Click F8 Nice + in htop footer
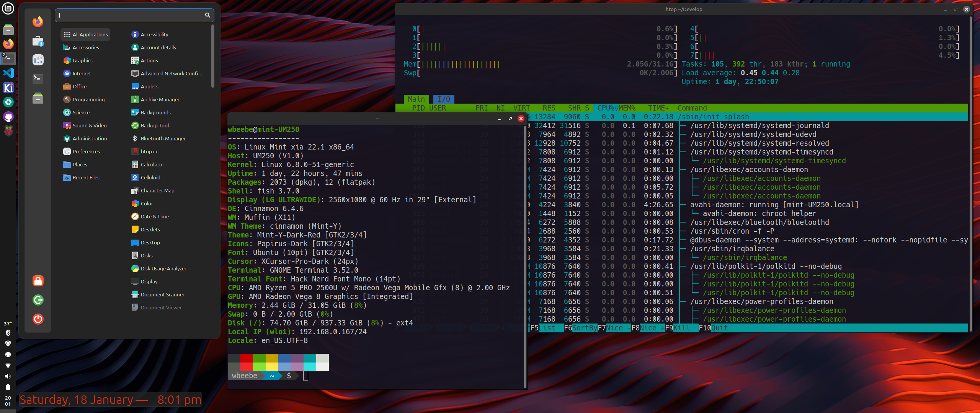The image size is (980, 413). tap(648, 328)
